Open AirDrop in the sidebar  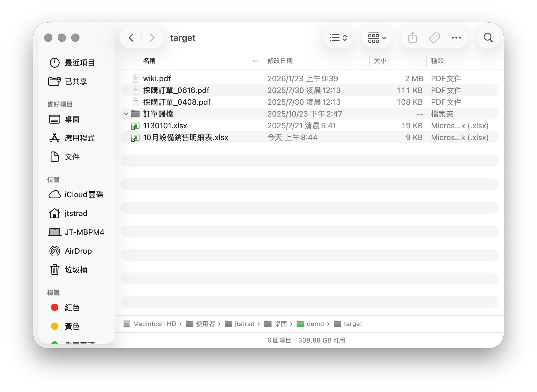(78, 251)
